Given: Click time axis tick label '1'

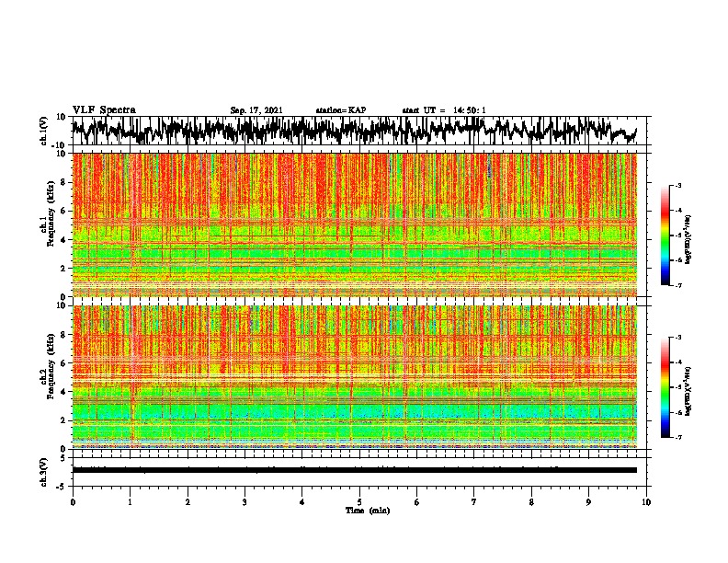Looking at the screenshot, I should (x=130, y=502).
